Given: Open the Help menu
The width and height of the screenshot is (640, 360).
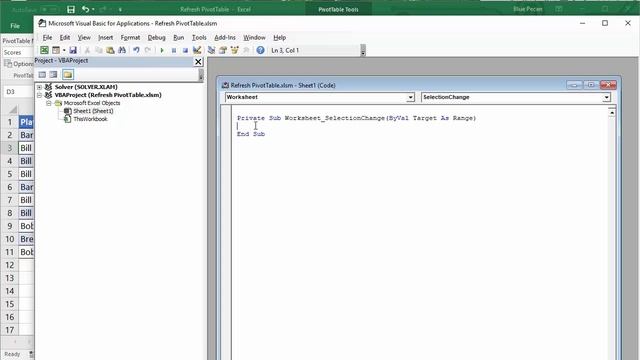Looking at the screenshot, I should (x=280, y=38).
